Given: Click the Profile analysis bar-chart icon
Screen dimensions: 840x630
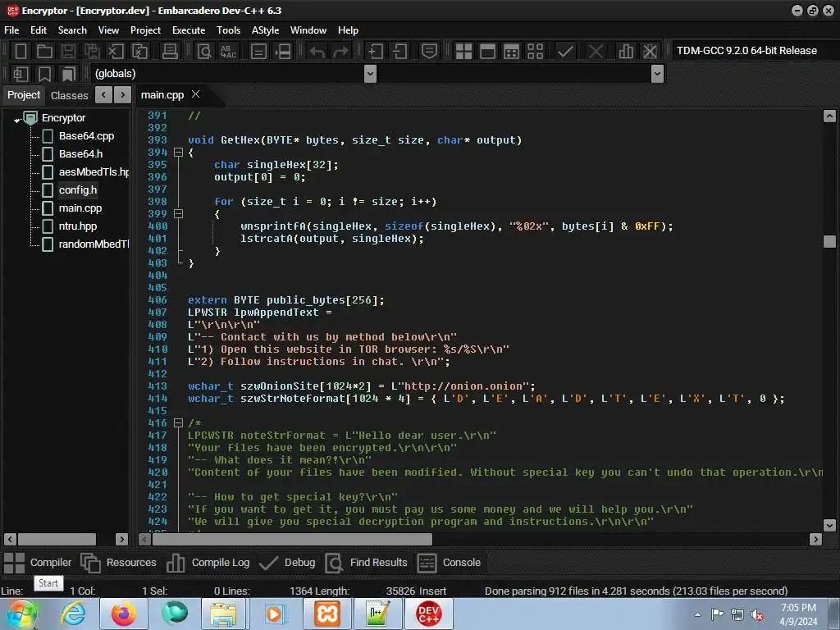Looking at the screenshot, I should (x=626, y=52).
